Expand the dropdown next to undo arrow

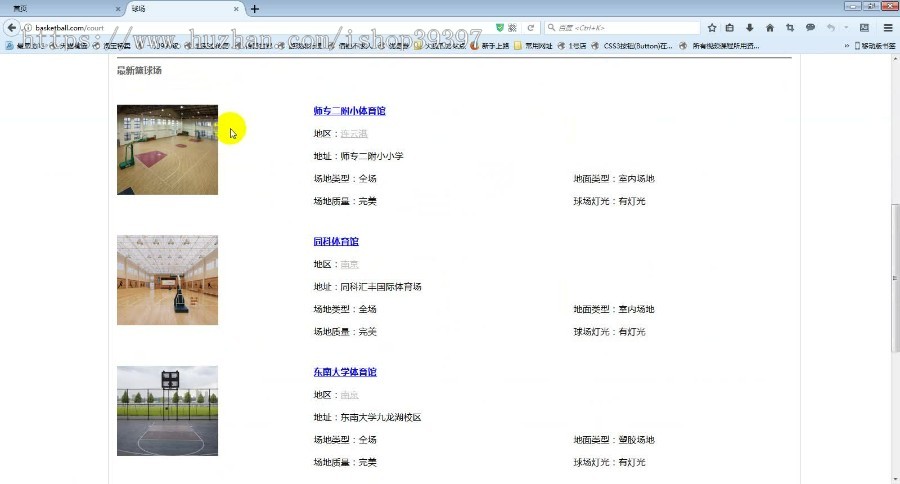(x=846, y=28)
